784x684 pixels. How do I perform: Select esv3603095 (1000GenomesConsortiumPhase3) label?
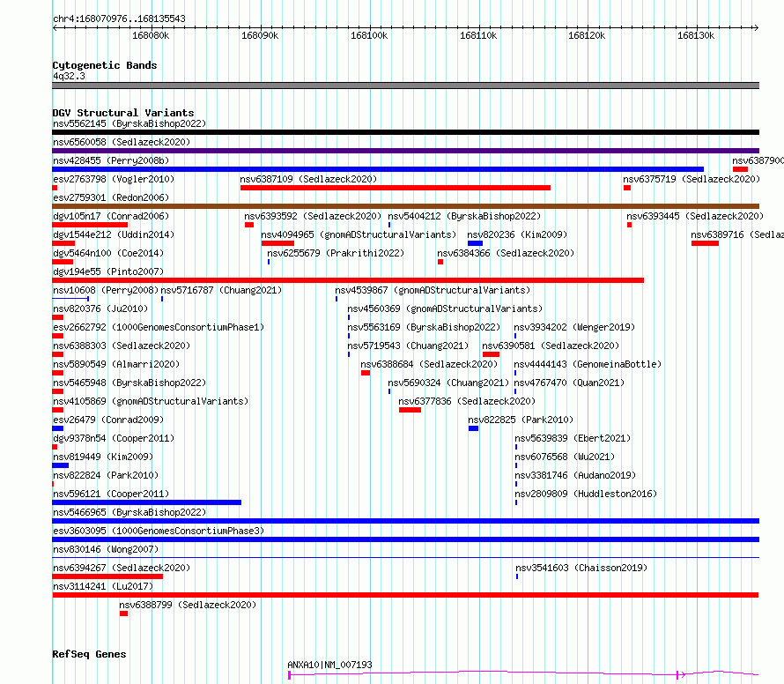coord(159,531)
